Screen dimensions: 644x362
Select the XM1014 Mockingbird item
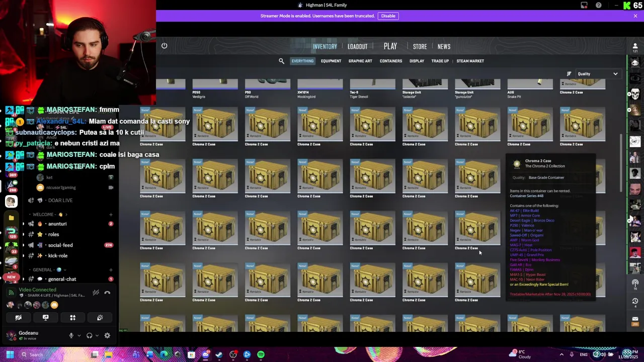pyautogui.click(x=320, y=89)
